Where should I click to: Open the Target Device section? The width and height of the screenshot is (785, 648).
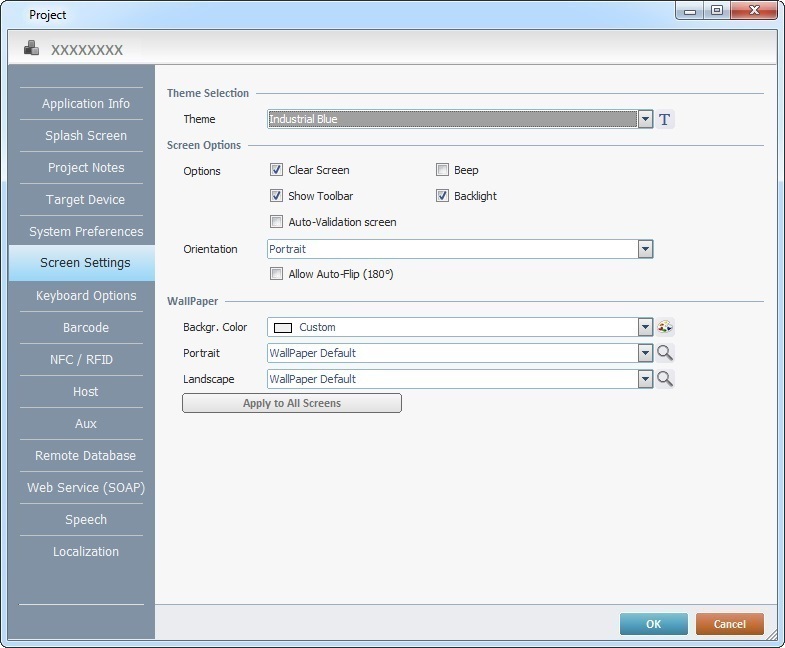(x=86, y=200)
